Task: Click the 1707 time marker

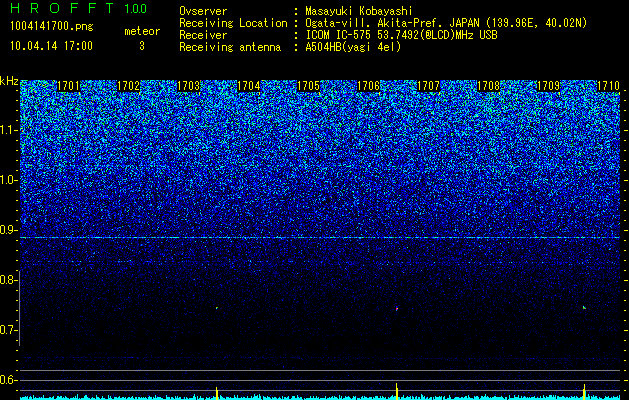Action: [x=428, y=86]
